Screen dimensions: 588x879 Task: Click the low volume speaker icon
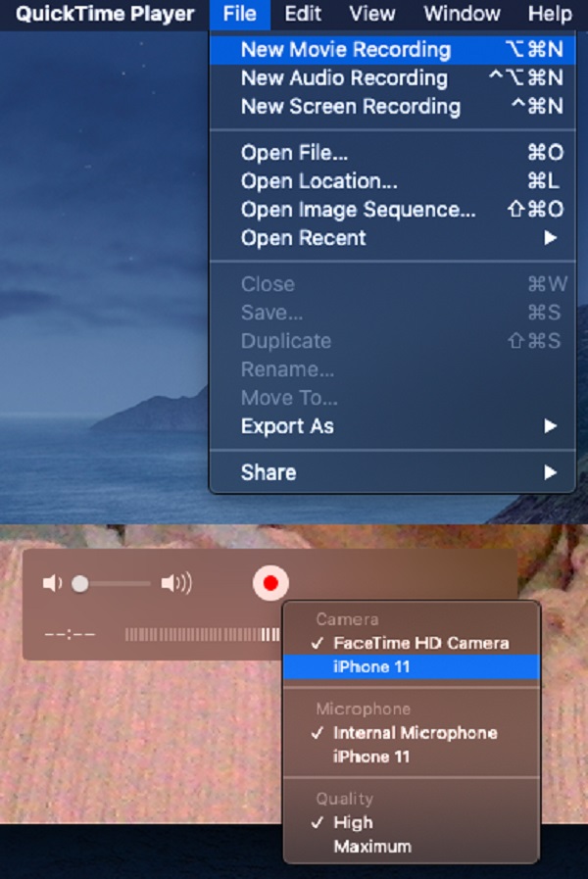[x=52, y=584]
